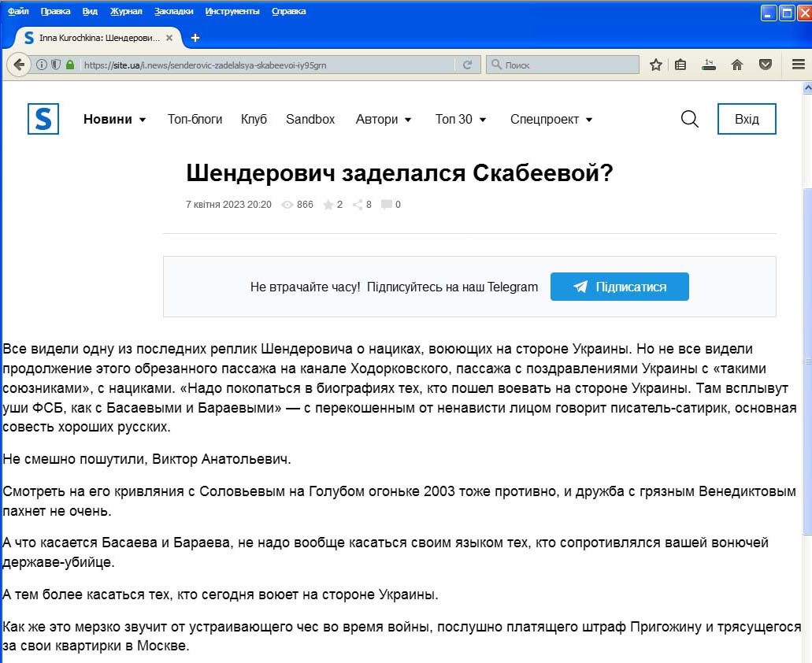Image resolution: width=812 pixels, height=663 pixels.
Task: Click the address bar URL field
Action: [x=267, y=65]
